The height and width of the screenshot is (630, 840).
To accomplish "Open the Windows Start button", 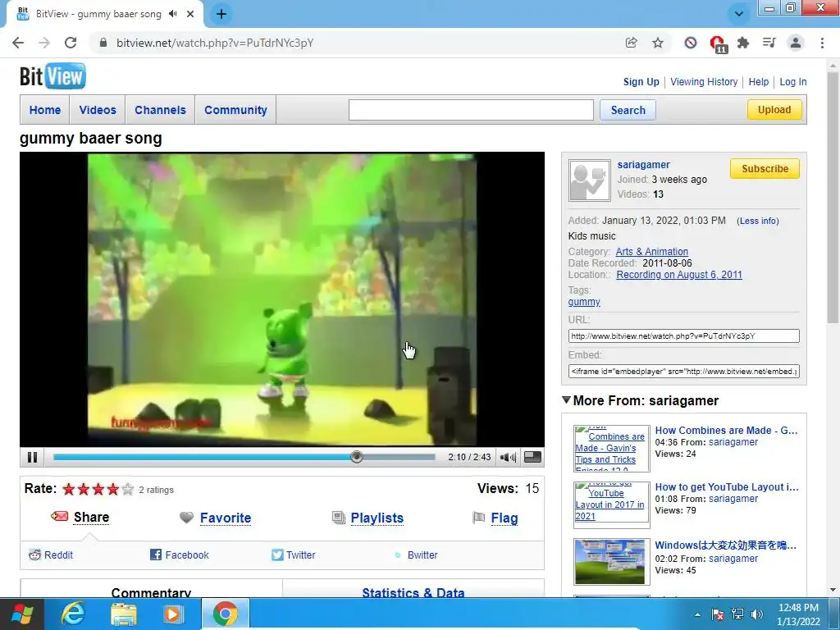I will pos(22,614).
